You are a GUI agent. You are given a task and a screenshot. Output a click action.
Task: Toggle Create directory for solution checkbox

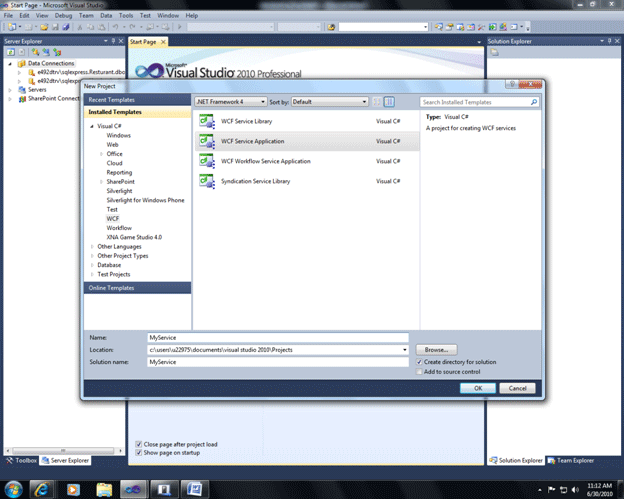(x=419, y=362)
